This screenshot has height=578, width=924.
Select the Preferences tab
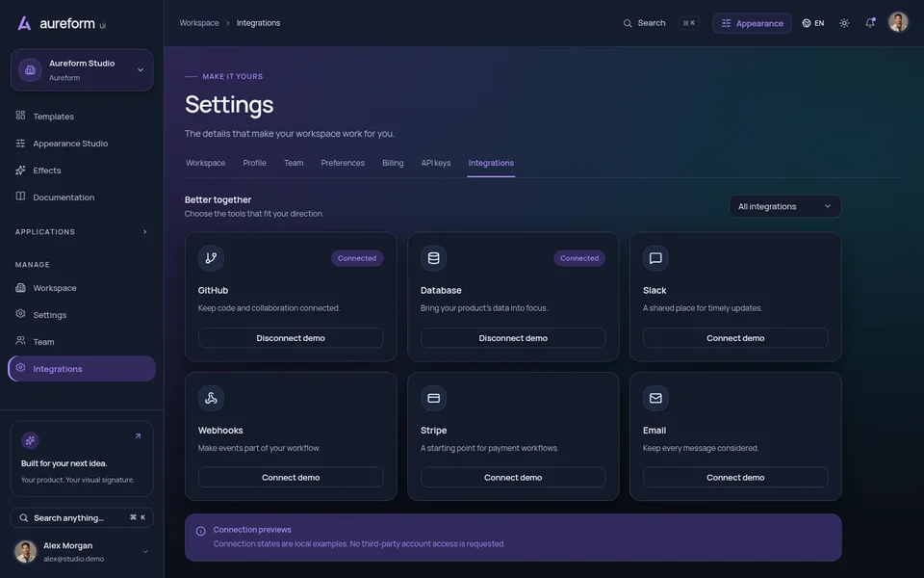click(343, 163)
